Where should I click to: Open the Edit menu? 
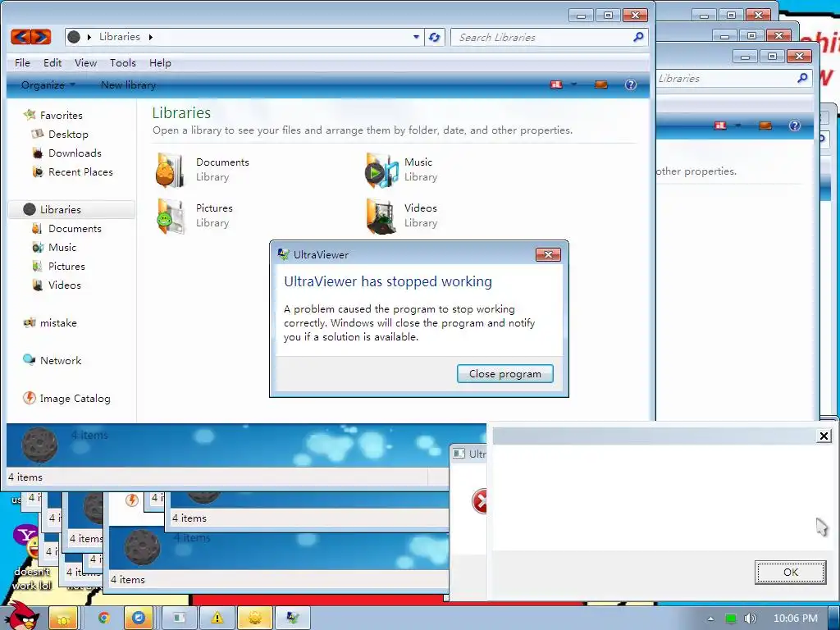point(52,62)
